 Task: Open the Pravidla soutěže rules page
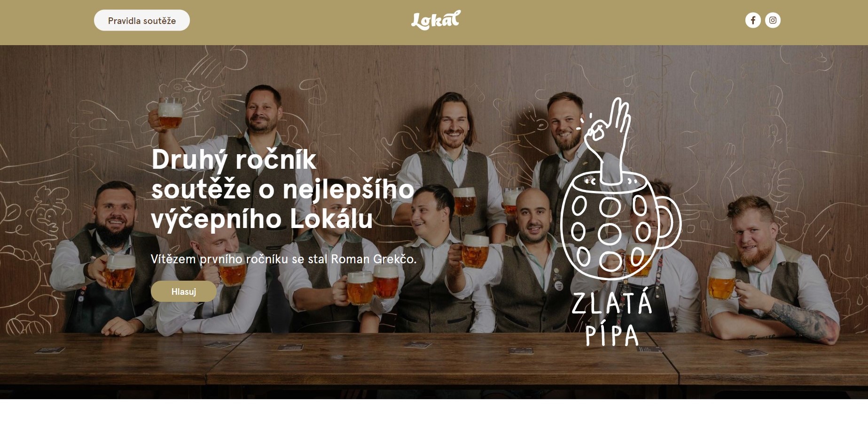(142, 20)
